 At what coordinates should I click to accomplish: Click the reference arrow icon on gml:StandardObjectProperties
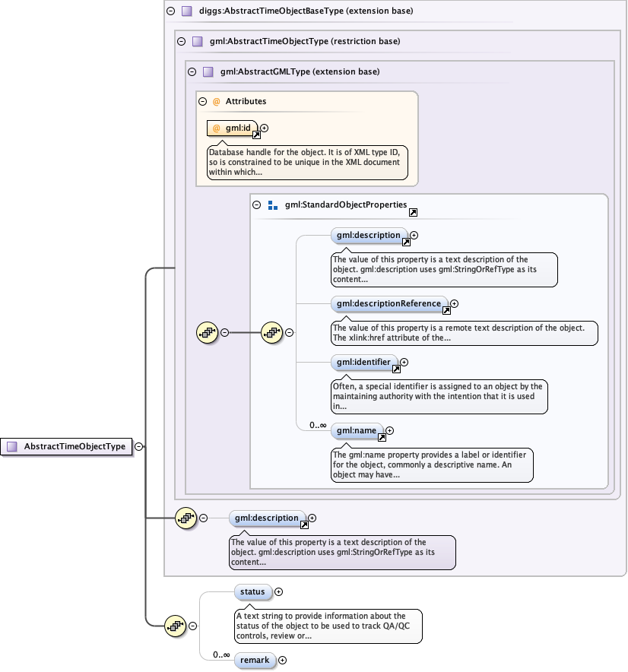[413, 214]
